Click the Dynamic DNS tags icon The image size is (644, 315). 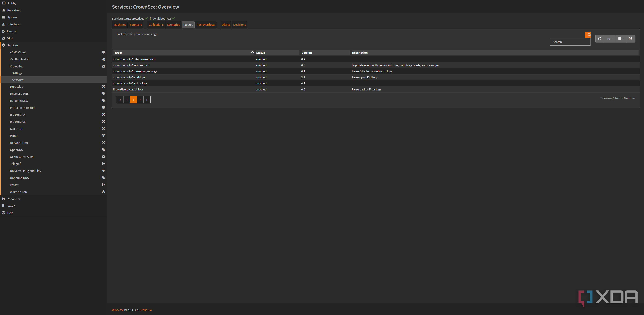tap(104, 101)
